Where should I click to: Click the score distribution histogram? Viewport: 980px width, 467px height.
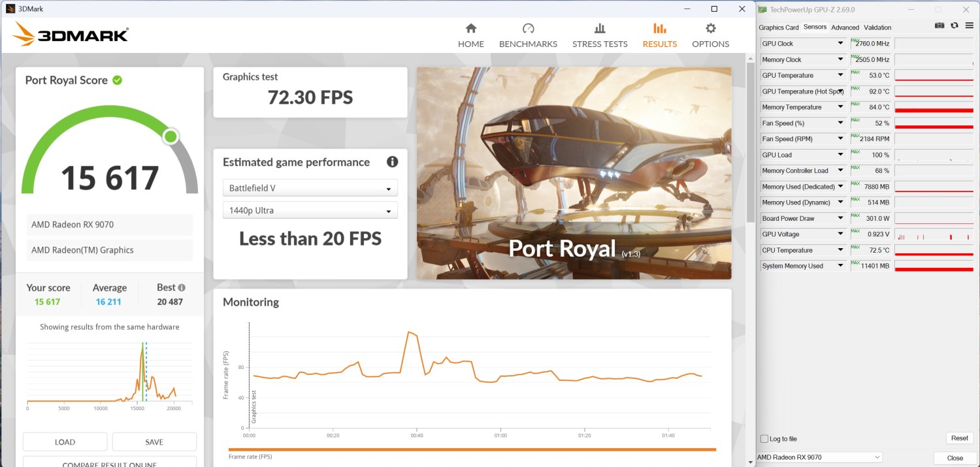(x=110, y=372)
